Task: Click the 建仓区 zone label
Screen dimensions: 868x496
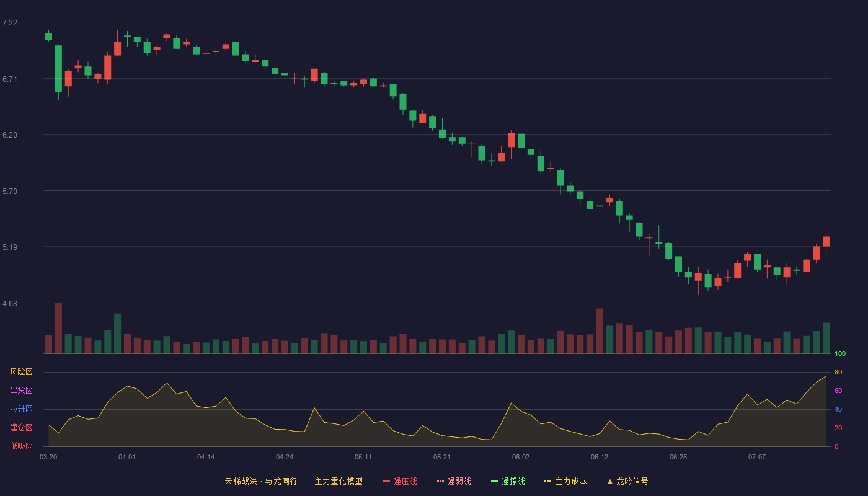Action: (x=21, y=428)
